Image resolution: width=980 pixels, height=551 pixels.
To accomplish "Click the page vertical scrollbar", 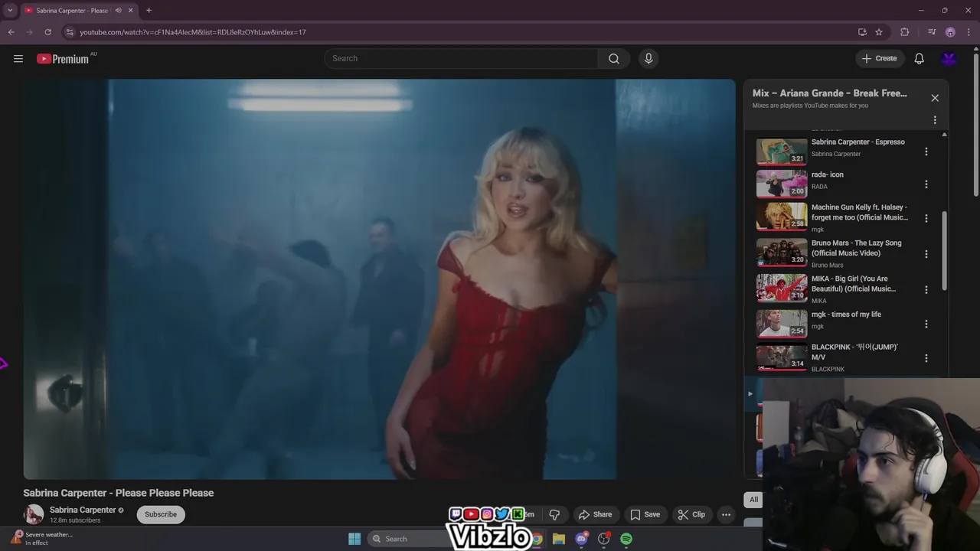I will coord(975,123).
